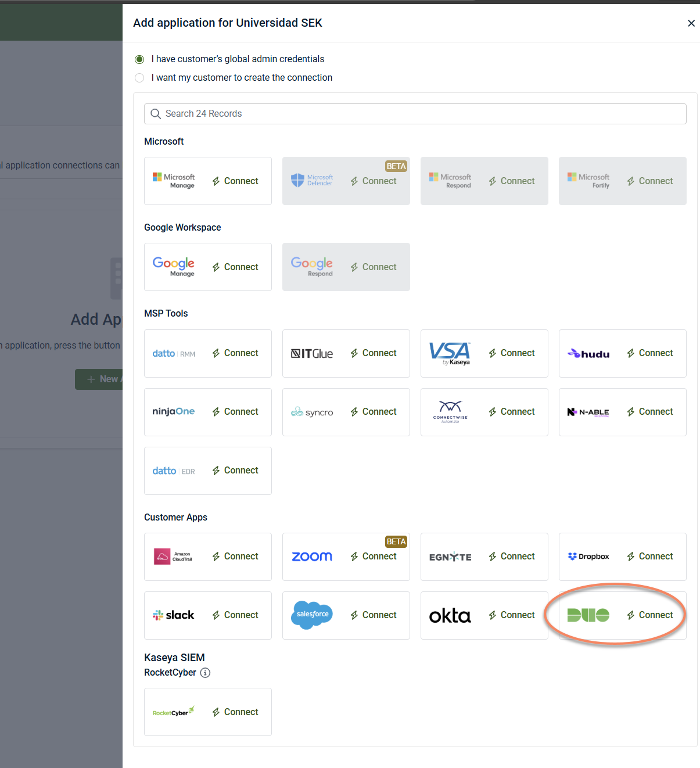700x768 pixels.
Task: Select the ConnectWise Automate logo
Action: [x=450, y=412]
